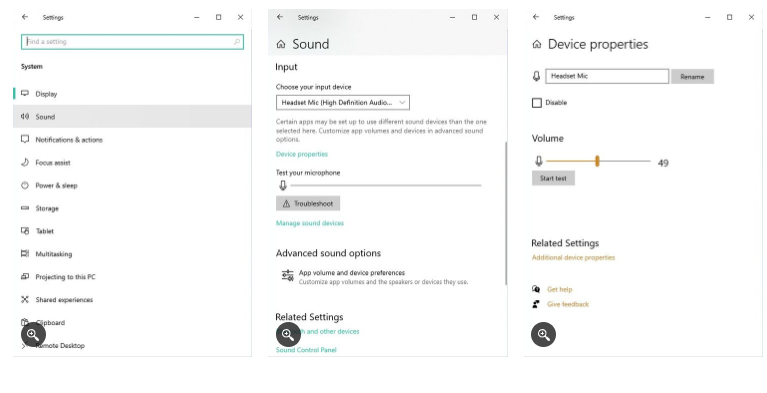Click microphone icon beside Headset Mic name field

tap(537, 76)
